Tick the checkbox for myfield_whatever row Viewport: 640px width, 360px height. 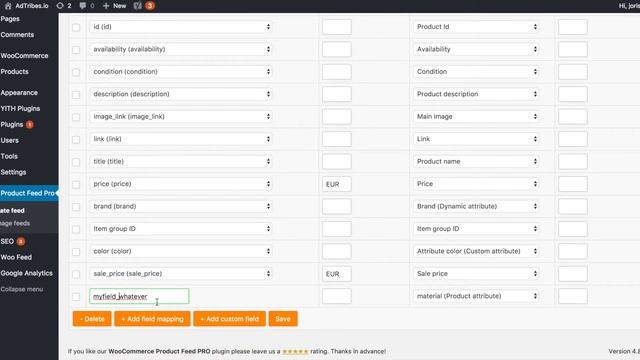pyautogui.click(x=76, y=297)
